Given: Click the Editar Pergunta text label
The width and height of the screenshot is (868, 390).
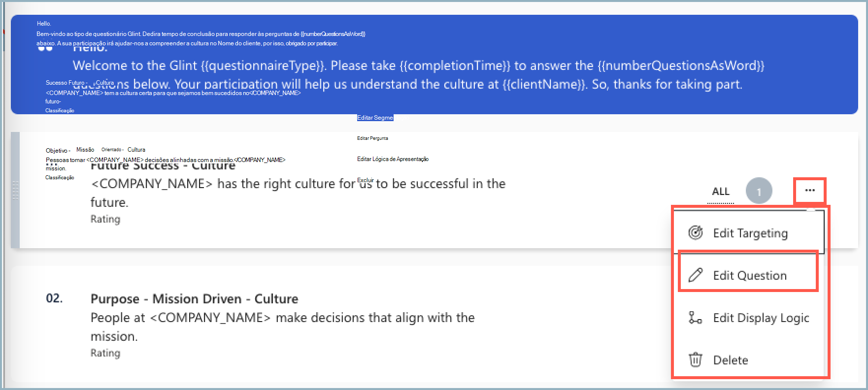Looking at the screenshot, I should tap(372, 138).
